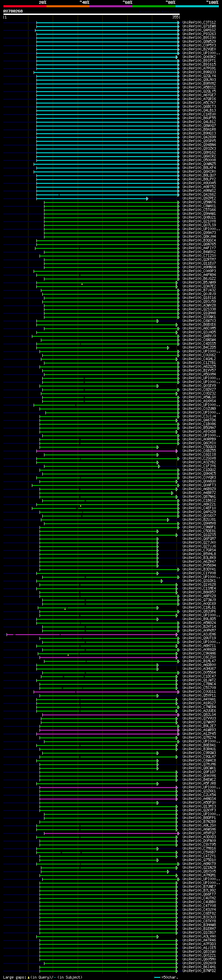The image size is (222, 980).
Task: Click the white query sequence bar
Action: 92,15
